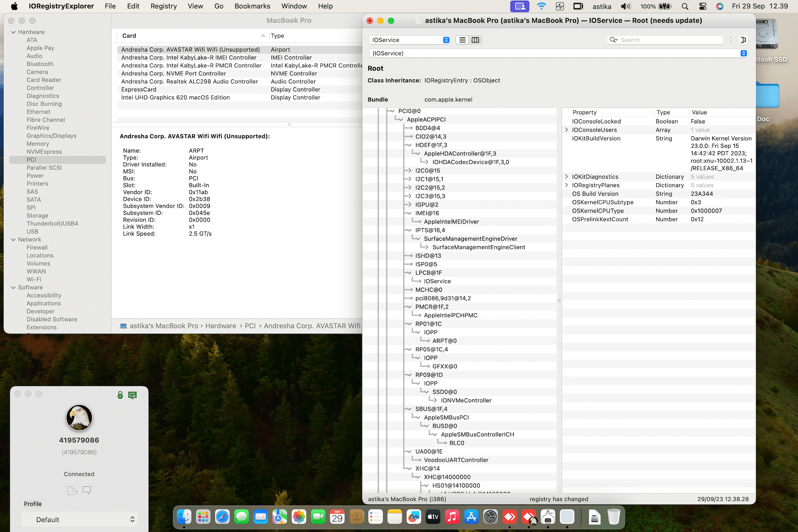Launch Safari from the Dock
This screenshot has width=798, height=532.
coord(222,517)
